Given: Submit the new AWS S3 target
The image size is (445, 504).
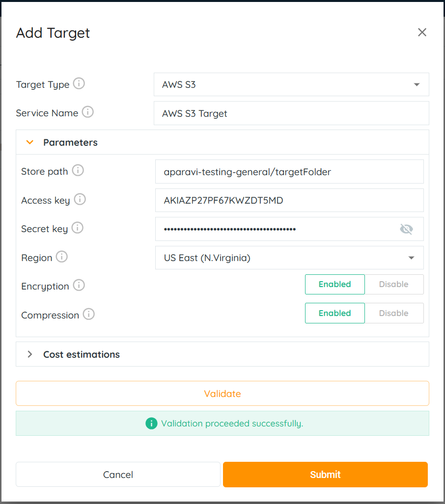Looking at the screenshot, I should point(325,475).
